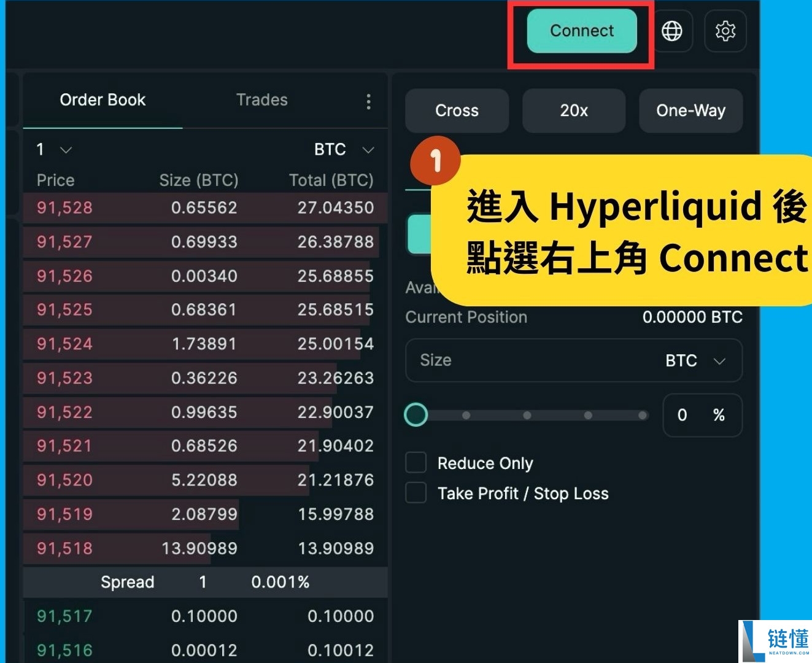
Task: Select ask price 91,523
Action: pyautogui.click(x=64, y=378)
